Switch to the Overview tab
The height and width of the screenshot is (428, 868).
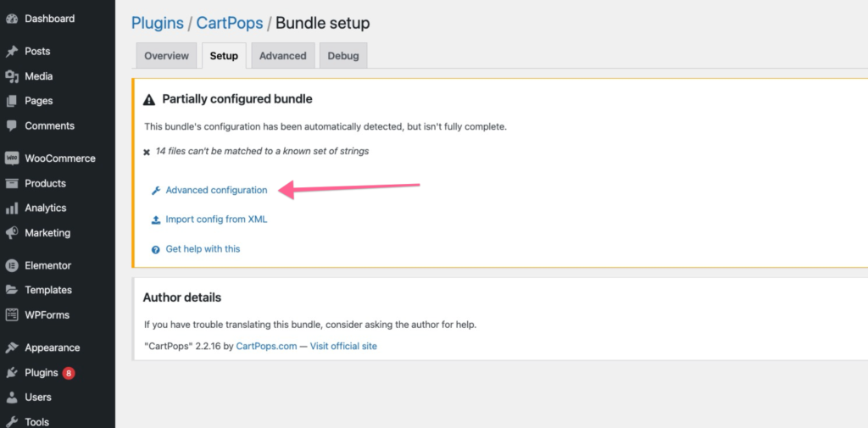click(166, 56)
